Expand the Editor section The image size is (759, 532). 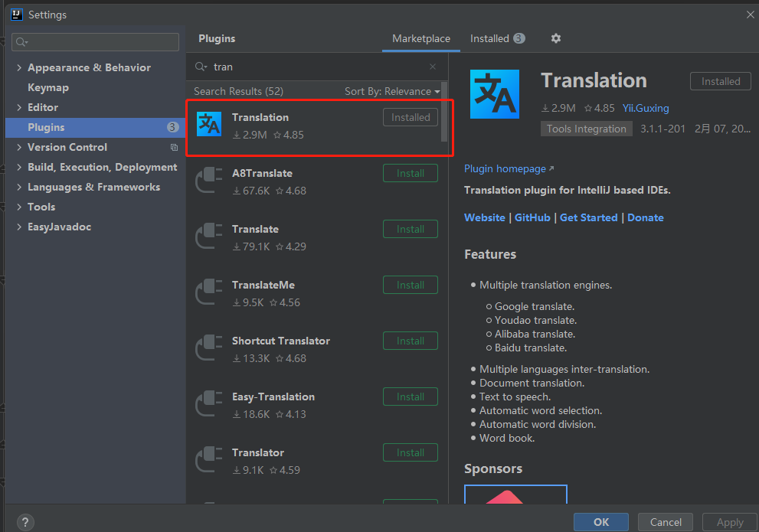[x=19, y=107]
